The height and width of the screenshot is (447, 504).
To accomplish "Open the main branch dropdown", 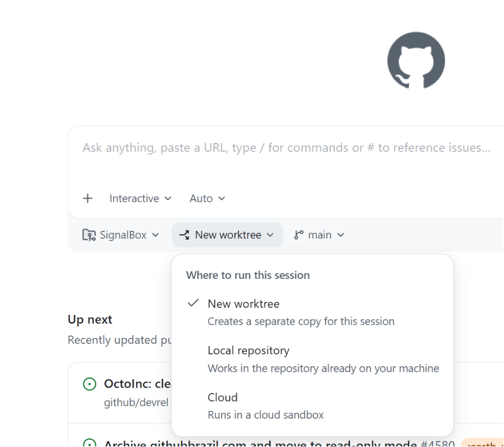I will click(x=319, y=235).
